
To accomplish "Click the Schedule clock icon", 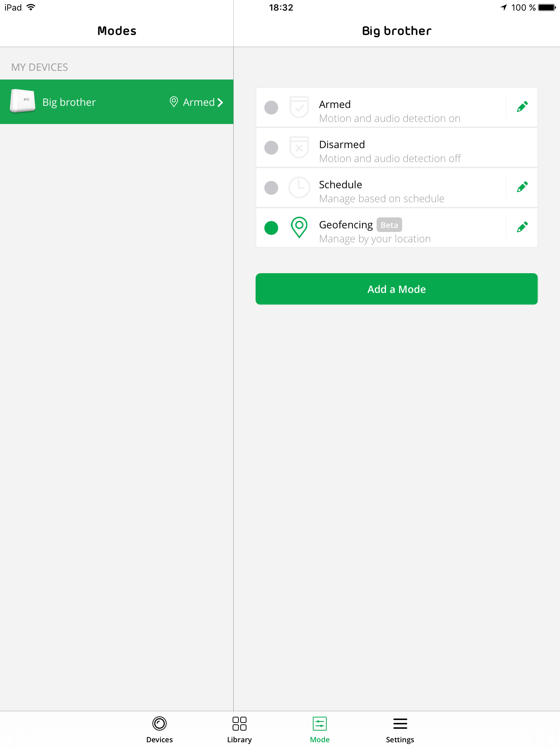I will pyautogui.click(x=299, y=187).
